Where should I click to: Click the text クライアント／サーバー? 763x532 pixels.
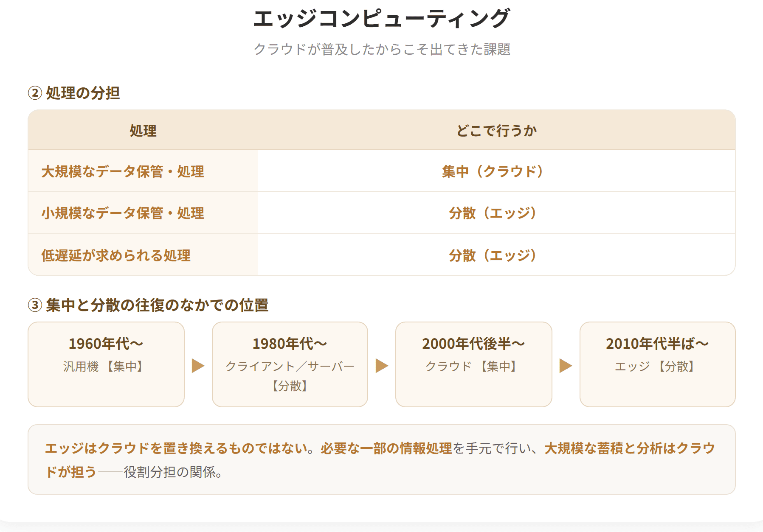click(x=290, y=366)
